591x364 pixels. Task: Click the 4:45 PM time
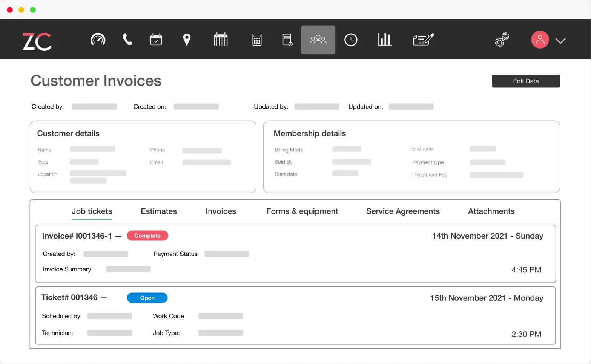click(526, 270)
